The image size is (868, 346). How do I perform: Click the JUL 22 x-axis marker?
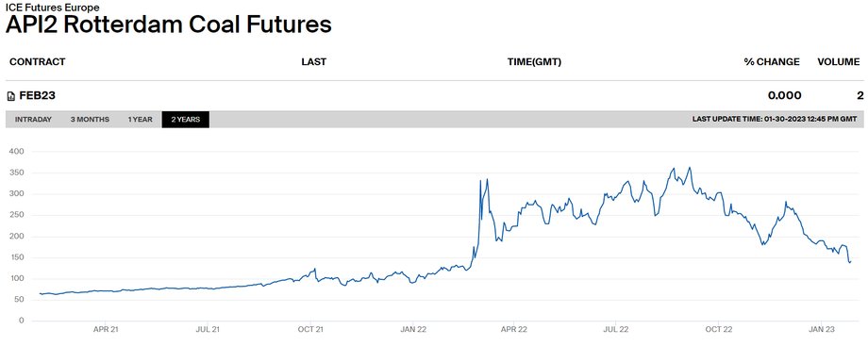point(615,329)
